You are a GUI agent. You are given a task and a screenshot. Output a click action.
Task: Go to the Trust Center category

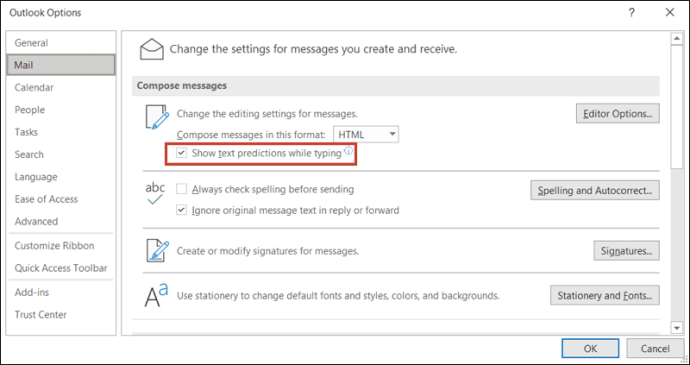click(61, 315)
